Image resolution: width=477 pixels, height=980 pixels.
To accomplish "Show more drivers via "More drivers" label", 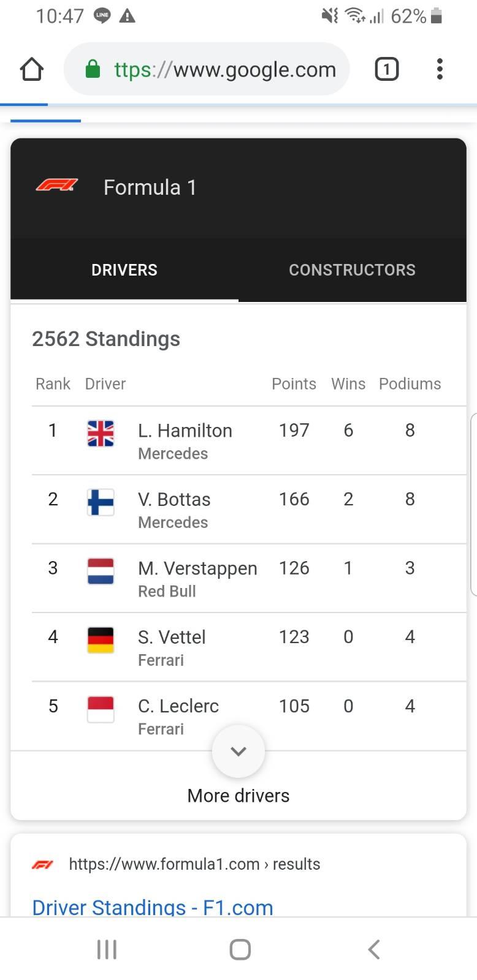I will point(238,796).
